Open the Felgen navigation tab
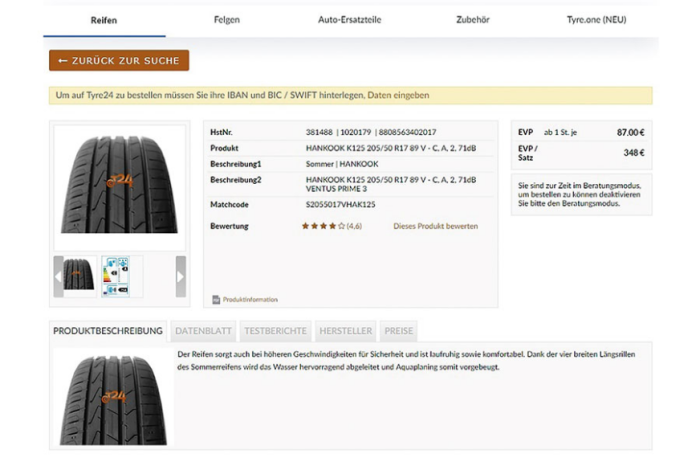700x466 pixels. click(227, 19)
